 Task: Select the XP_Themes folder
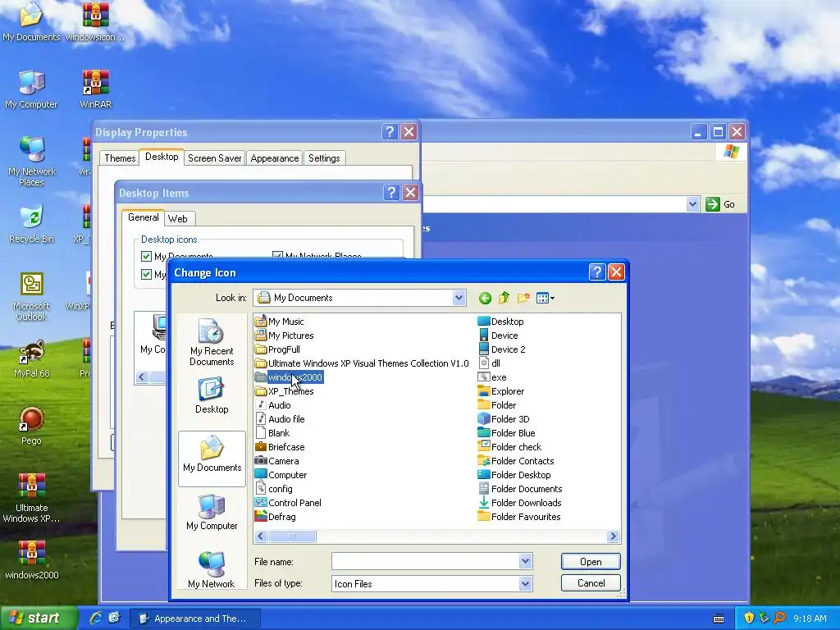point(285,391)
